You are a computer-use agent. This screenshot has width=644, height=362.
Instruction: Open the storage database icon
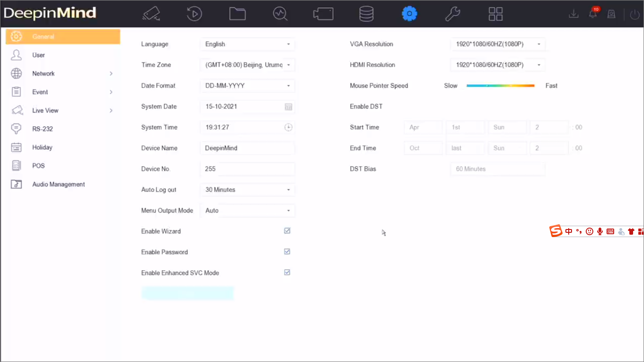366,14
